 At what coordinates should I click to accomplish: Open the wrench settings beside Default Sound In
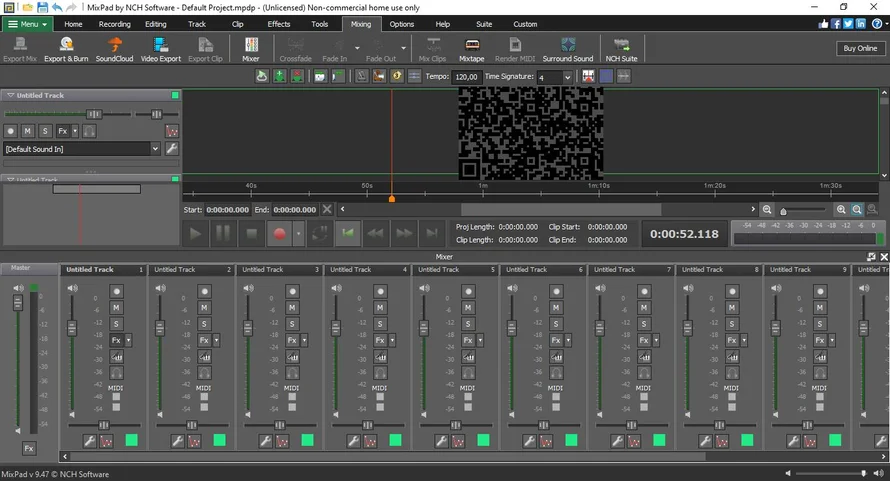click(171, 148)
